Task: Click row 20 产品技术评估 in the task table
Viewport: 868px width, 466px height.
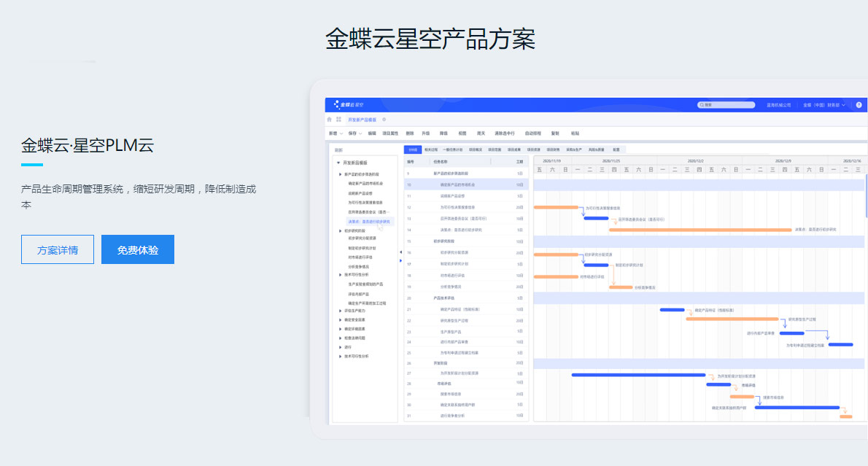Action: [466, 298]
